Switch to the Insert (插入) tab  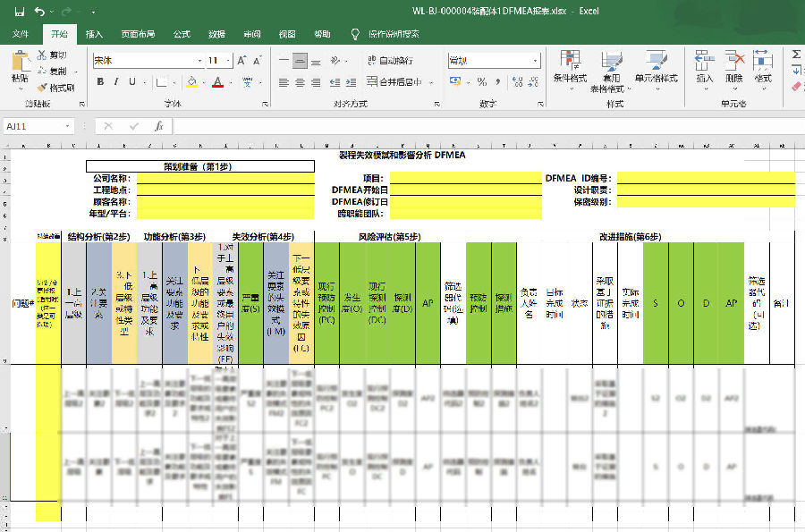tap(94, 34)
